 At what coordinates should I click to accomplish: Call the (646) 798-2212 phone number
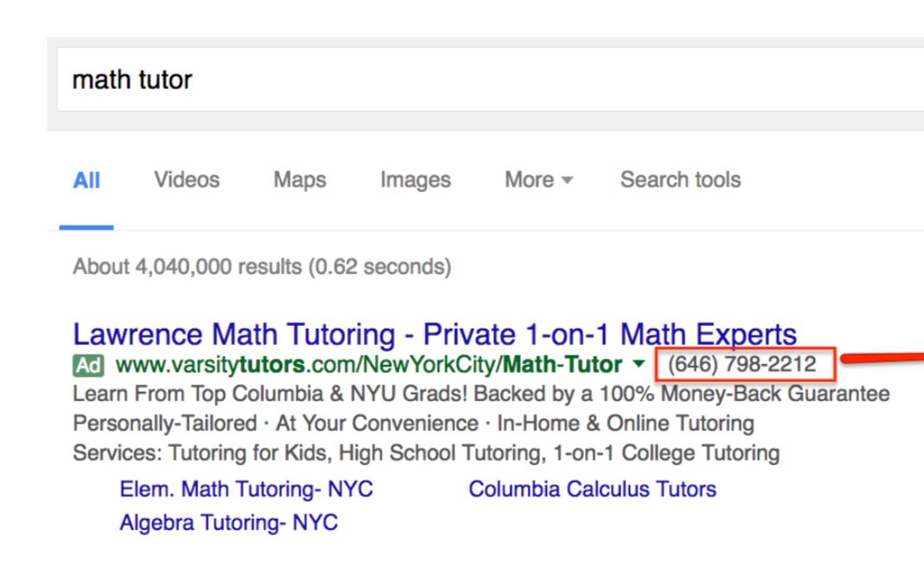point(742,365)
